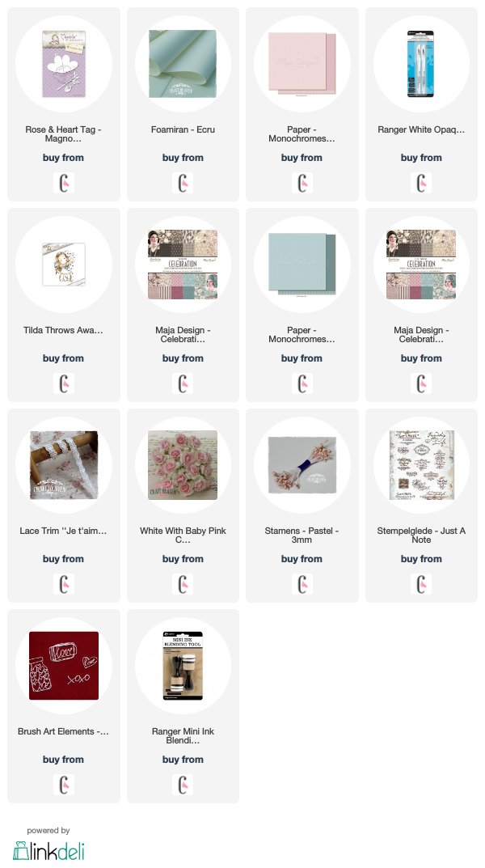Open White With Baby Pink roses thumbnail
485x868 pixels.
point(183,465)
